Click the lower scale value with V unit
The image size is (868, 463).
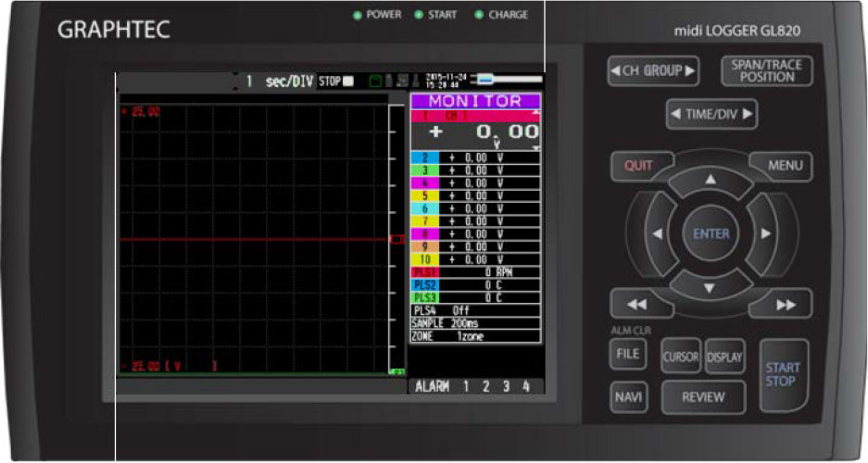(170, 366)
